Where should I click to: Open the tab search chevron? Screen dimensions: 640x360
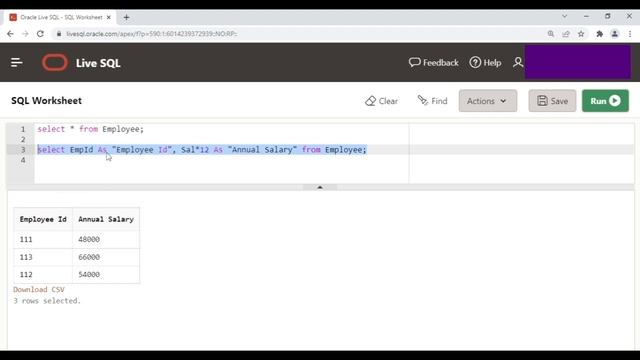coord(564,16)
